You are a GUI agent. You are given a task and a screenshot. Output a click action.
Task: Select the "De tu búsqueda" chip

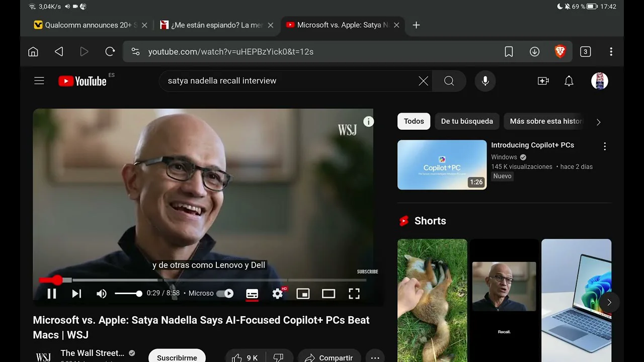467,121
